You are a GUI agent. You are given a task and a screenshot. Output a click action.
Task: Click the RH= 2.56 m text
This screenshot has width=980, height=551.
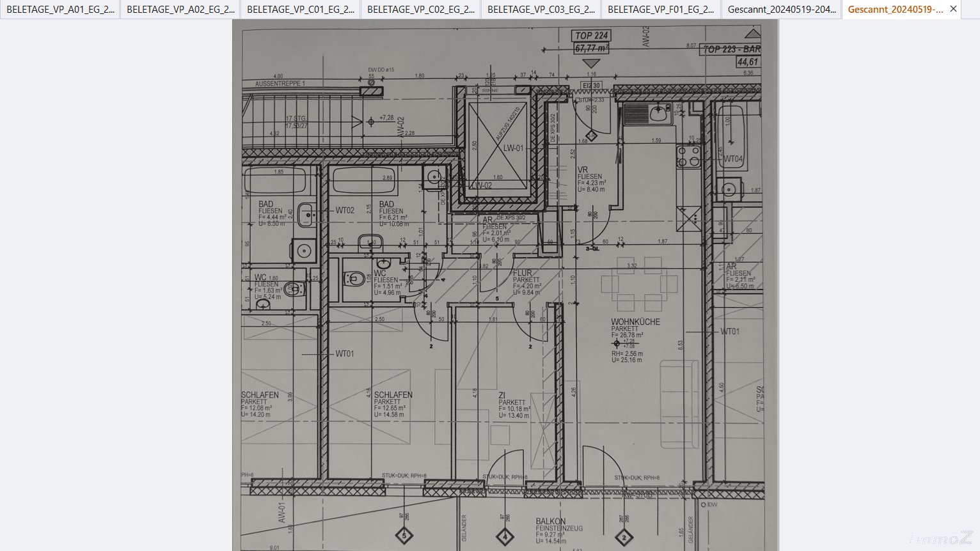coord(627,353)
